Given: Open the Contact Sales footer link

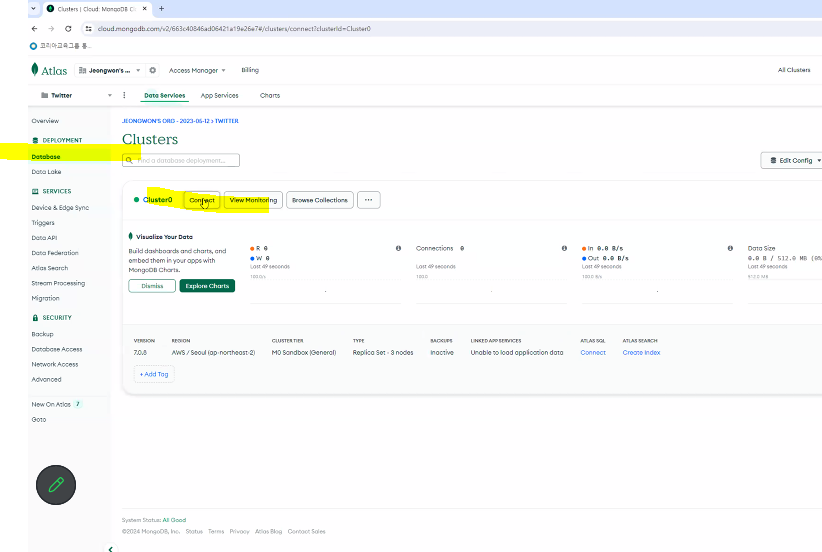Looking at the screenshot, I should 307,532.
